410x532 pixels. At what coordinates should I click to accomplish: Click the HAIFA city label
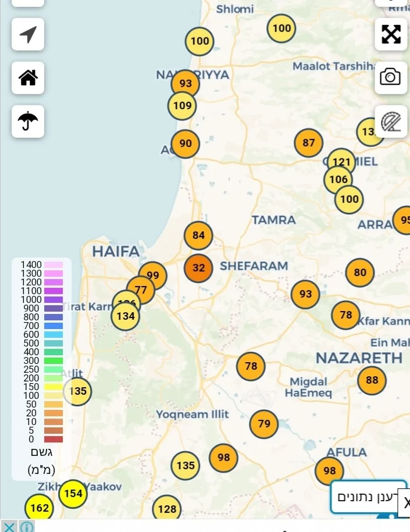(116, 251)
